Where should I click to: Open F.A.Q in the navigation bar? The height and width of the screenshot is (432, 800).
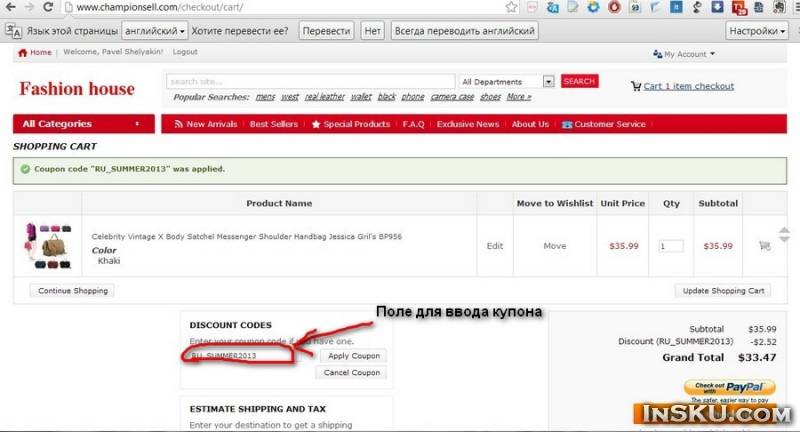pyautogui.click(x=413, y=124)
